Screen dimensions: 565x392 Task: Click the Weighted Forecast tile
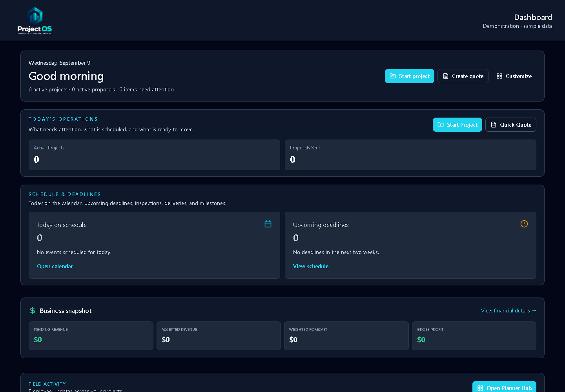click(x=346, y=336)
